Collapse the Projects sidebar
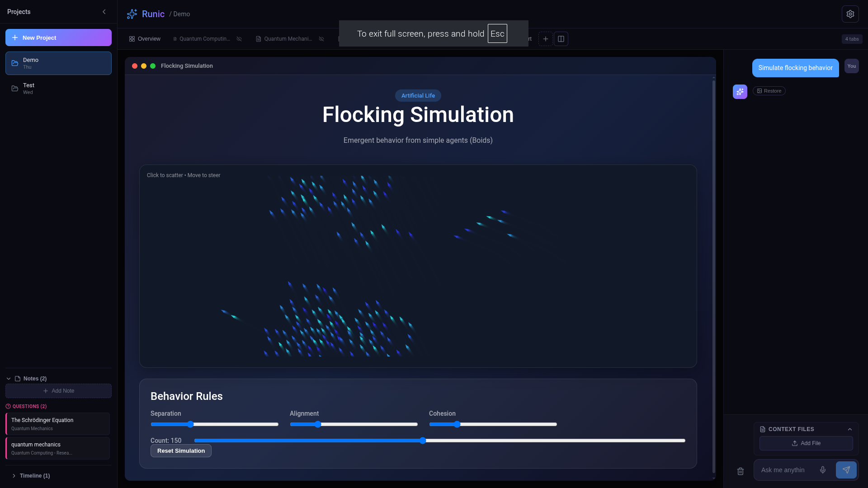The height and width of the screenshot is (488, 868). (104, 12)
